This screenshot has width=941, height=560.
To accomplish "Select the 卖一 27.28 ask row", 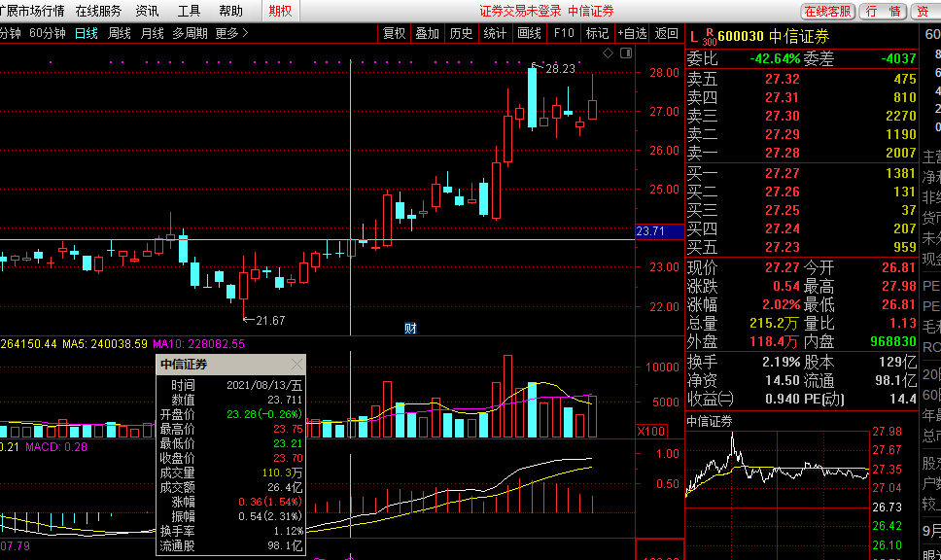I will [802, 153].
